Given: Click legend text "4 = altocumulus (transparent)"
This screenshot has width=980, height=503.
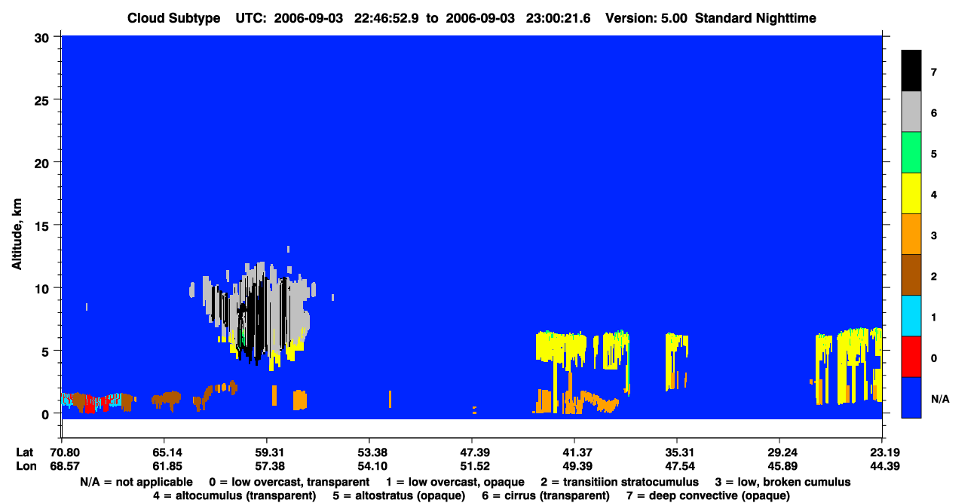Looking at the screenshot, I should point(234,495).
